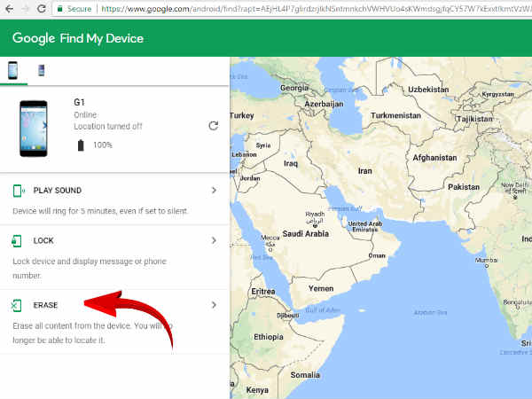532x399 pixels.
Task: Click the battery icon next to 100%
Action: coord(81,145)
